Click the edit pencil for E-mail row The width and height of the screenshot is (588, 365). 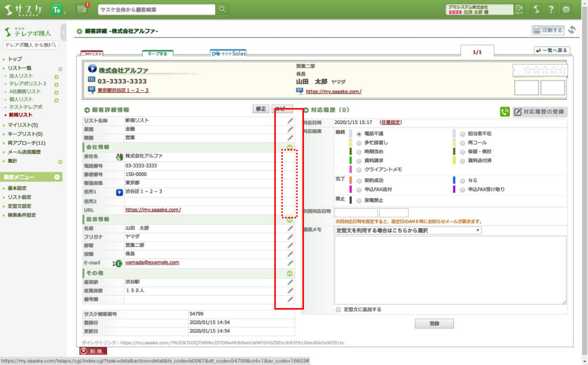pos(290,263)
